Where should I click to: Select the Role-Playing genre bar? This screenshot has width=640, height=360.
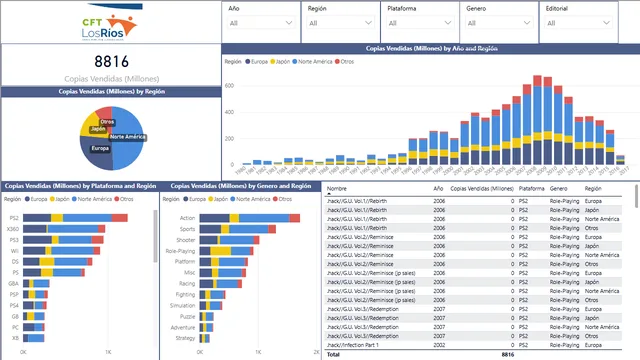tap(227, 251)
